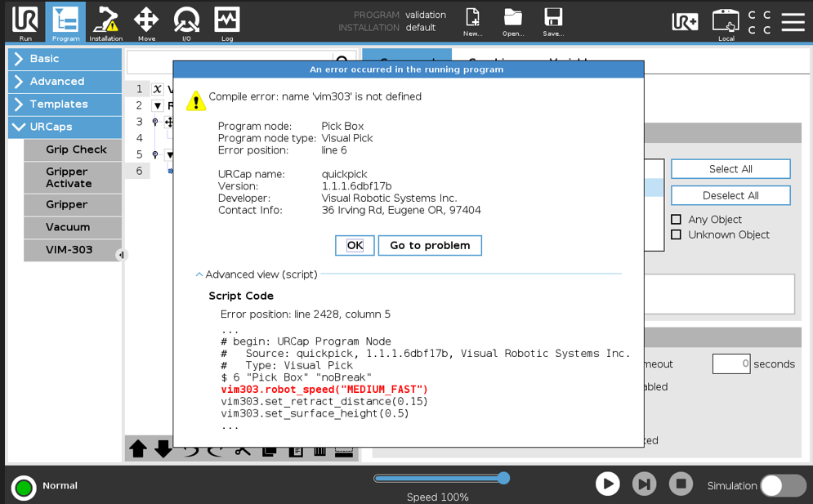Open the hamburger menu
The image size is (813, 504).
[793, 22]
